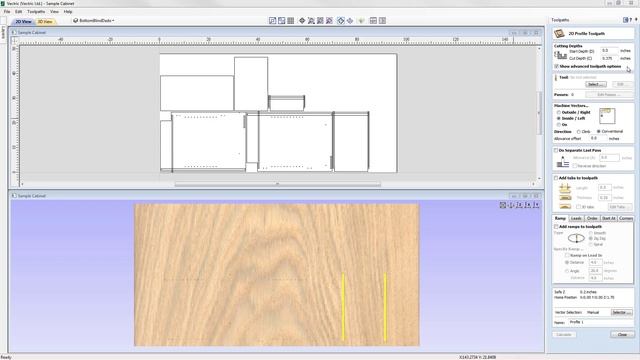
Task: Click fifth 3D view orientation icon
Action: (x=536, y=205)
